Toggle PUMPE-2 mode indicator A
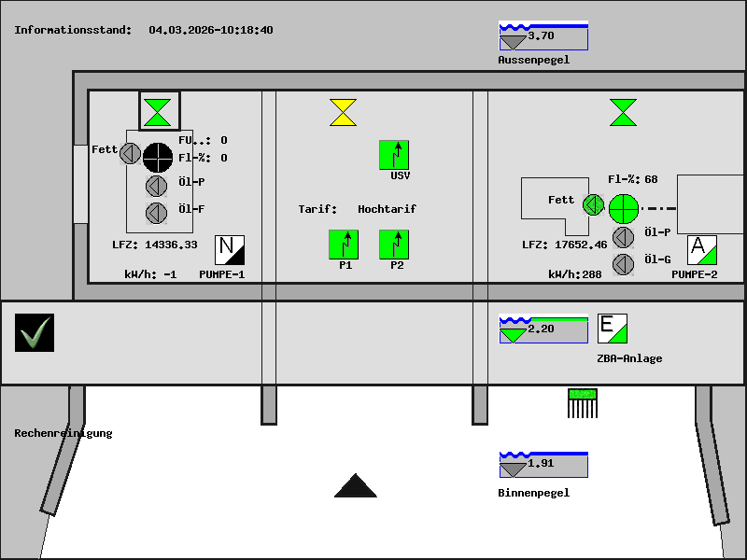 tap(701, 250)
